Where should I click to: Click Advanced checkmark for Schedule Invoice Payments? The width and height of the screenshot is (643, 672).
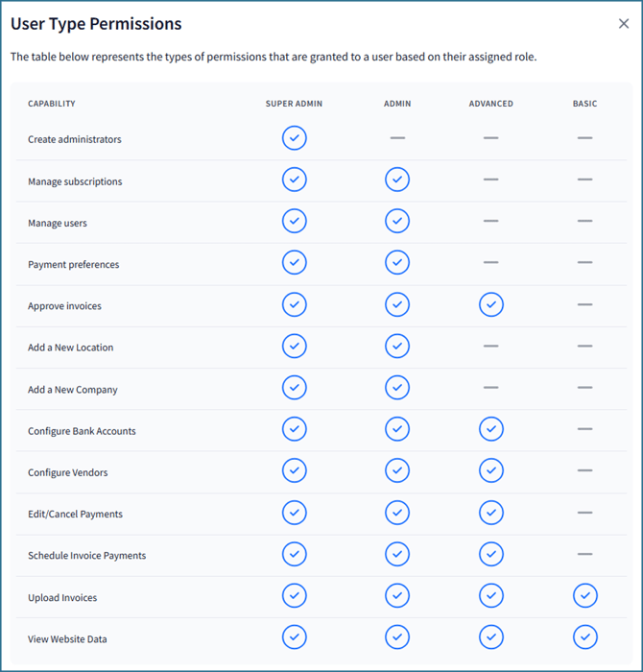491,554
